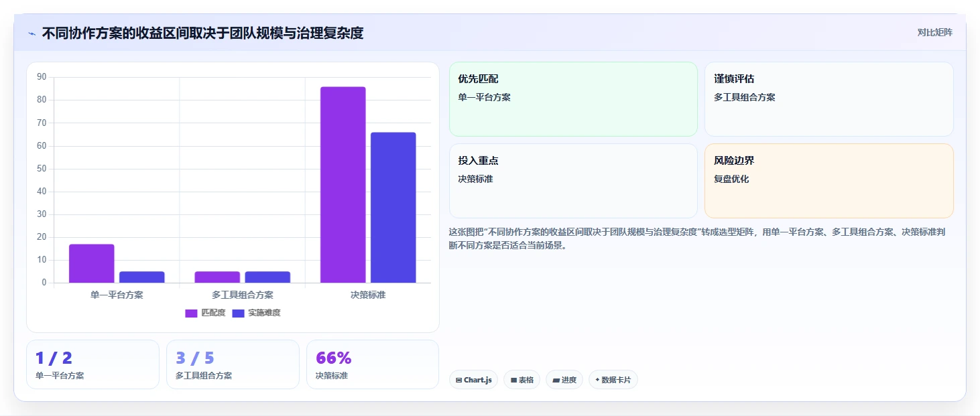Click 多工具组合方案 caption under 3 / 5

(204, 376)
